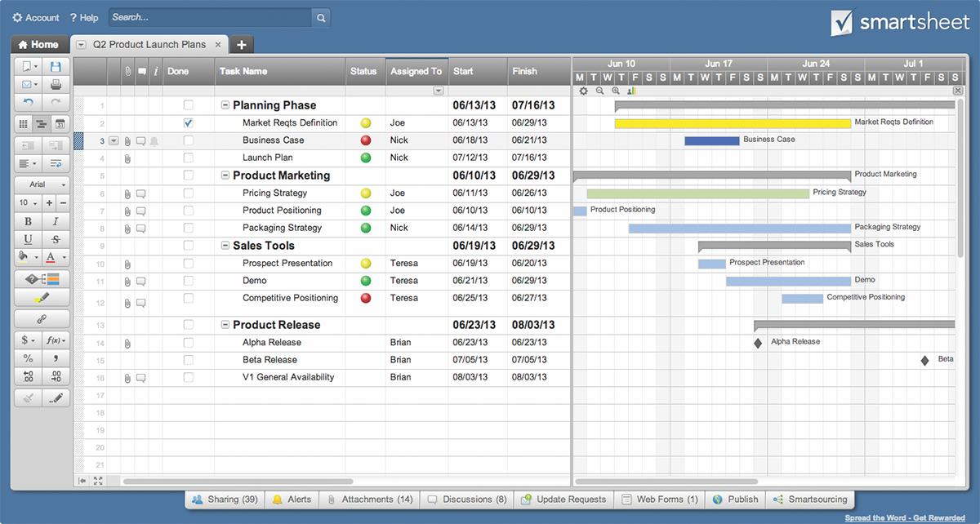Open Account settings link
This screenshot has width=980, height=524.
point(36,17)
